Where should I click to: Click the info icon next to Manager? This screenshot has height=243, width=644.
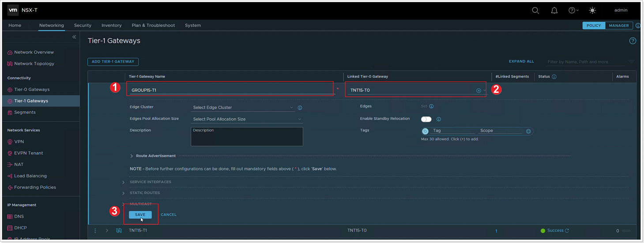[x=638, y=26]
